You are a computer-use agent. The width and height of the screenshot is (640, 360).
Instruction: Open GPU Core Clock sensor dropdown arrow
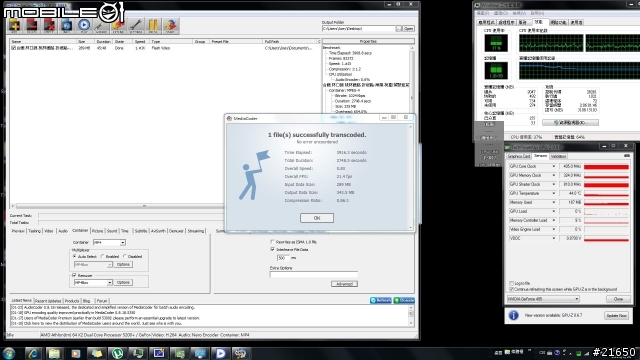(x=554, y=167)
